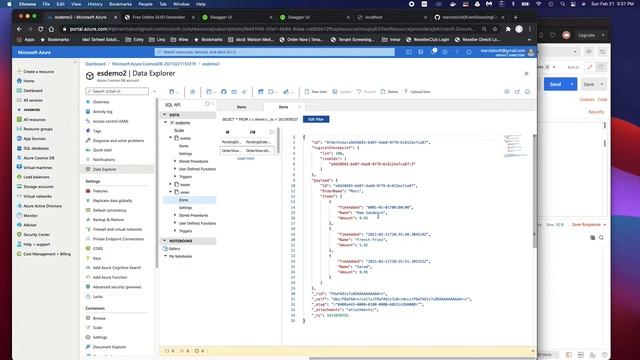The width and height of the screenshot is (640, 360).
Task: Open the Bookmarks menu in menu bar
Action: [x=120, y=4]
